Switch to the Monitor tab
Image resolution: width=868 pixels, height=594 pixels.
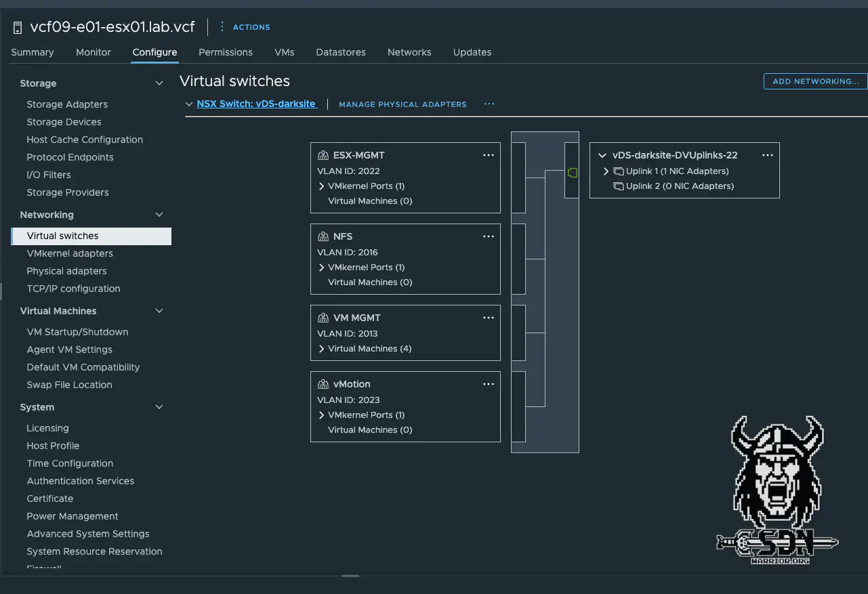[93, 52]
